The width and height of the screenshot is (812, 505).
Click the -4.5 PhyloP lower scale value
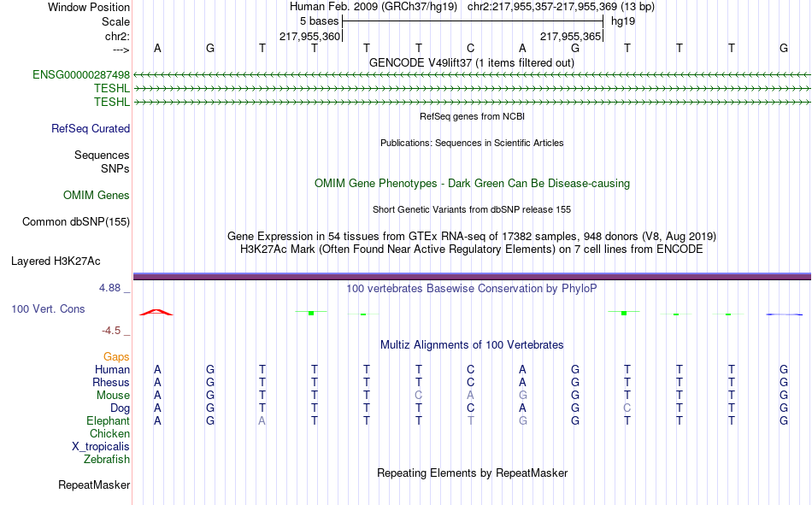tap(111, 331)
